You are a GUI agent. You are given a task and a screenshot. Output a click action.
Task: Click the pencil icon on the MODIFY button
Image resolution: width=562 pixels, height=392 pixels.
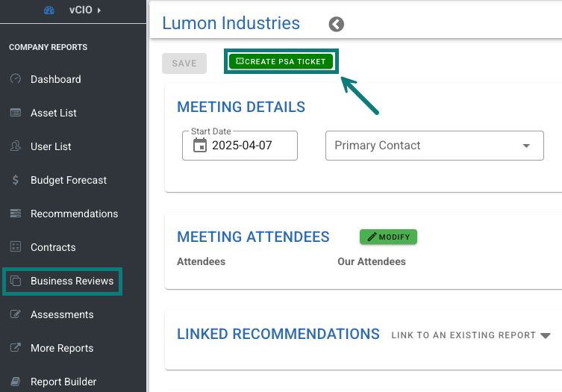372,237
